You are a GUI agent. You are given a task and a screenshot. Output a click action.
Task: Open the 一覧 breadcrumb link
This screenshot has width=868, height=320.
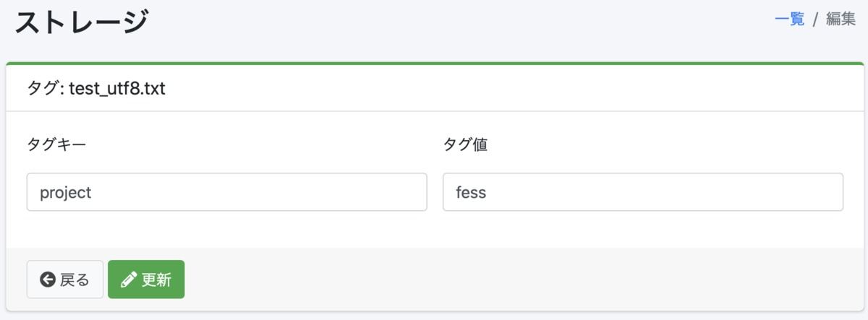click(789, 20)
